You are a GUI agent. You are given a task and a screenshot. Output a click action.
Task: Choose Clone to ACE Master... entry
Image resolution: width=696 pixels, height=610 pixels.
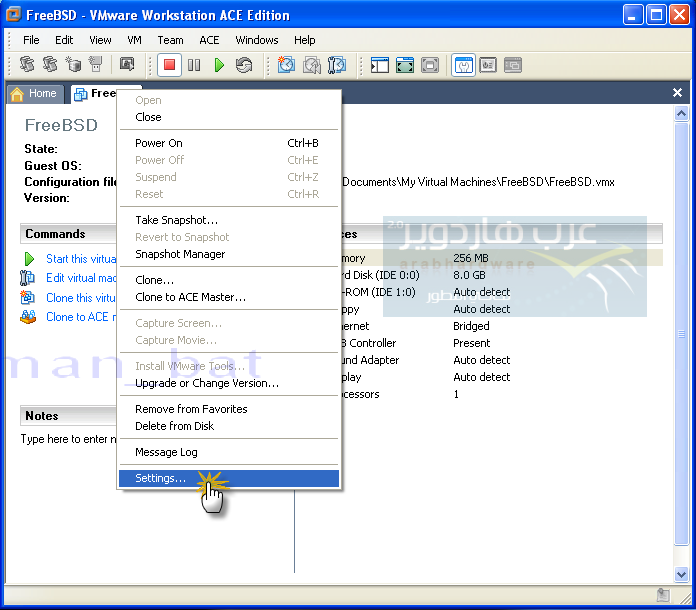point(229,297)
